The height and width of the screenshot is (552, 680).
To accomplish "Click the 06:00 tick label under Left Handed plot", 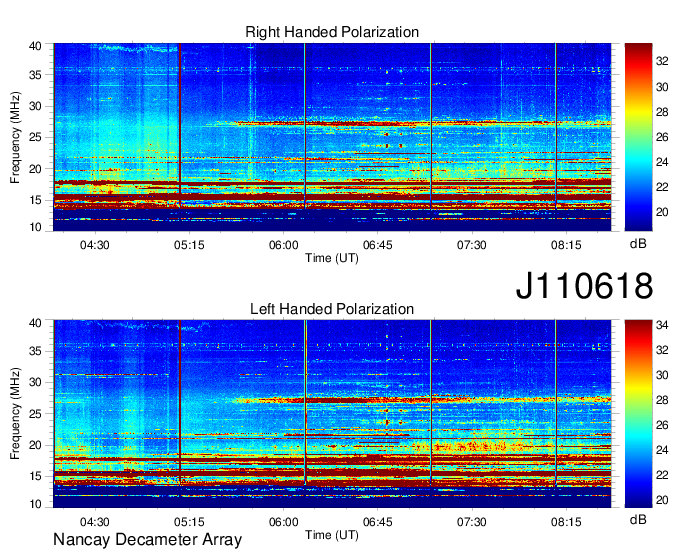I will coord(284,522).
